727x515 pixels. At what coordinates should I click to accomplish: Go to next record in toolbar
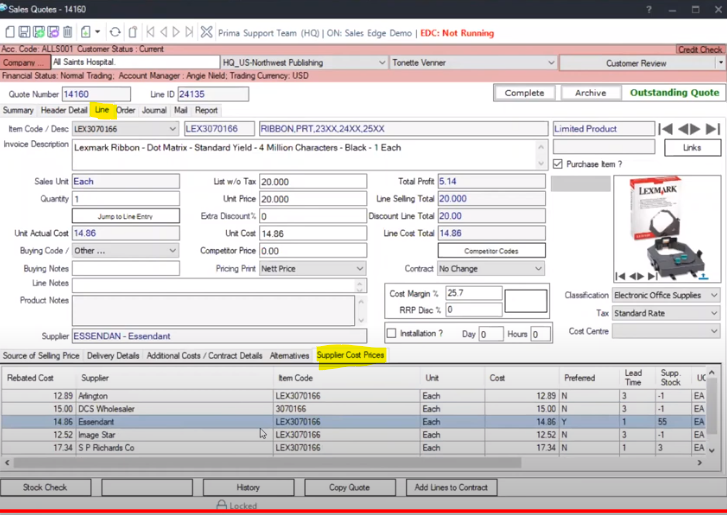(176, 32)
